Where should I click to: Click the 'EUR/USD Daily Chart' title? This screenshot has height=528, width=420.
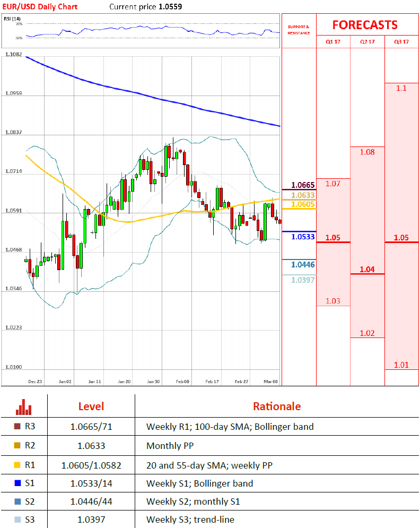[x=40, y=7]
